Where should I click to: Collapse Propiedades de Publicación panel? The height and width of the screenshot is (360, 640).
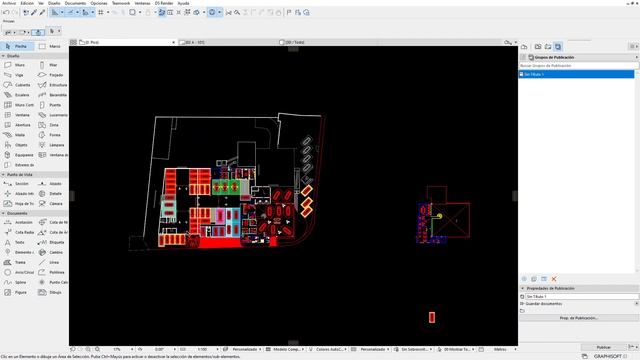pos(522,289)
